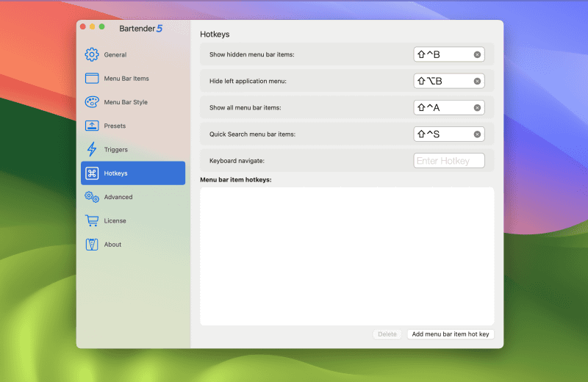This screenshot has width=588, height=382.
Task: Open the Presets section label
Action: coord(115,126)
